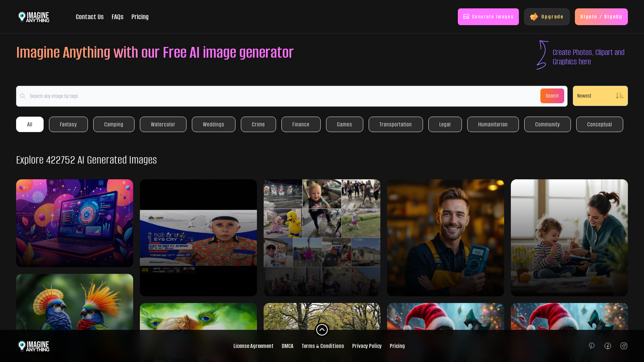644x362 pixels.
Task: Click the footer Imagine Anything logo
Action: click(34, 346)
